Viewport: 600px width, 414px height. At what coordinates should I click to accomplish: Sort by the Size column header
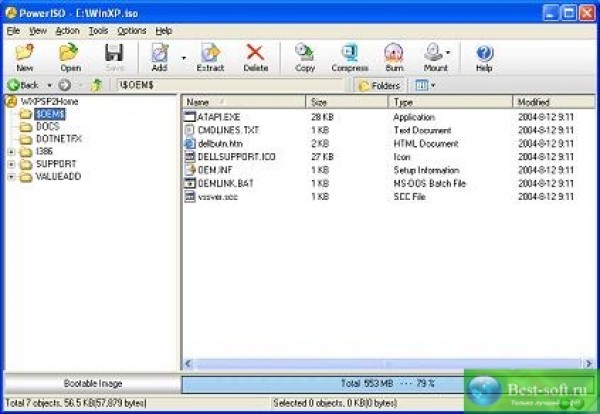click(x=347, y=102)
